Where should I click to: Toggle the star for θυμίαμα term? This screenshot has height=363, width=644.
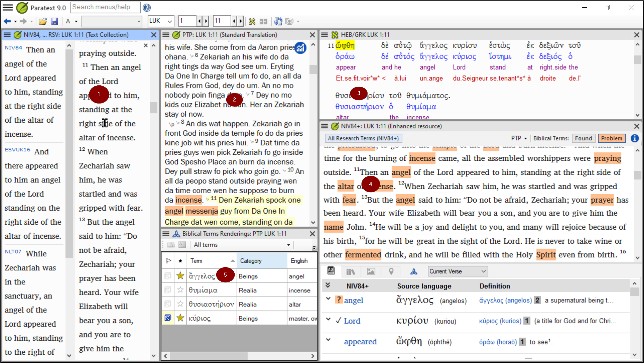(x=180, y=290)
